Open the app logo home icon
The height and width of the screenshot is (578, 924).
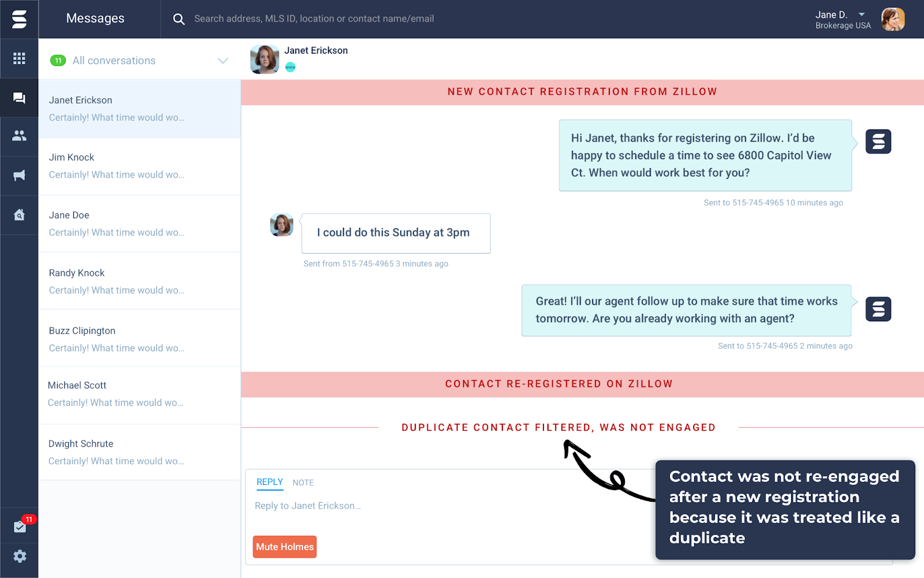click(x=19, y=19)
